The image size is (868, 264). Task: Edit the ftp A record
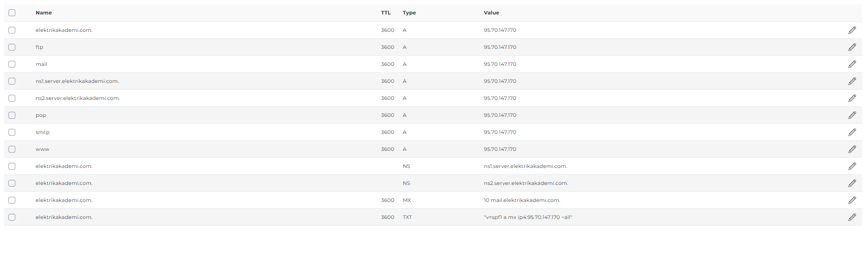click(x=852, y=47)
